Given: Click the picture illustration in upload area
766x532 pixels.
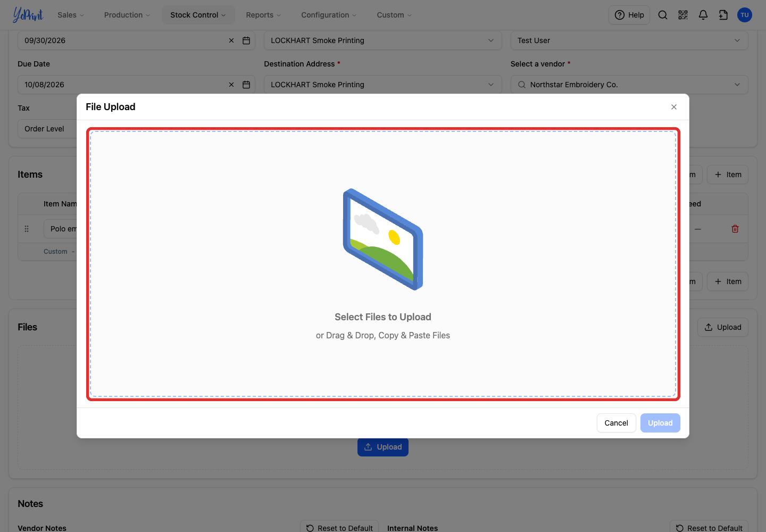Looking at the screenshot, I should pyautogui.click(x=383, y=239).
